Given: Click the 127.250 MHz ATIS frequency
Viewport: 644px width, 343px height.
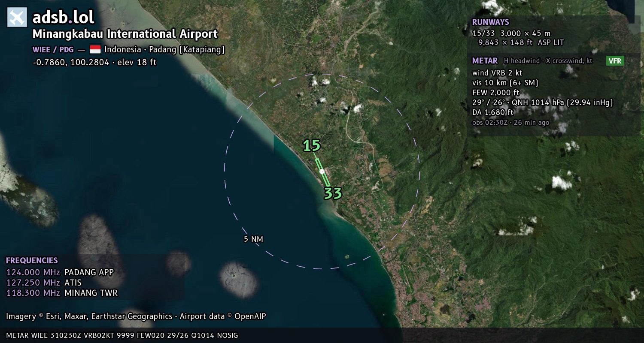Looking at the screenshot, I should tap(44, 283).
